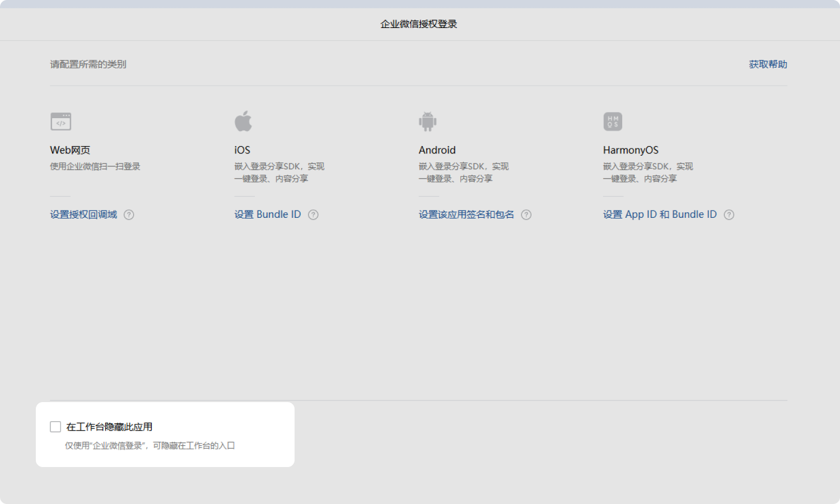Click the iOS Apple logo icon

[243, 121]
